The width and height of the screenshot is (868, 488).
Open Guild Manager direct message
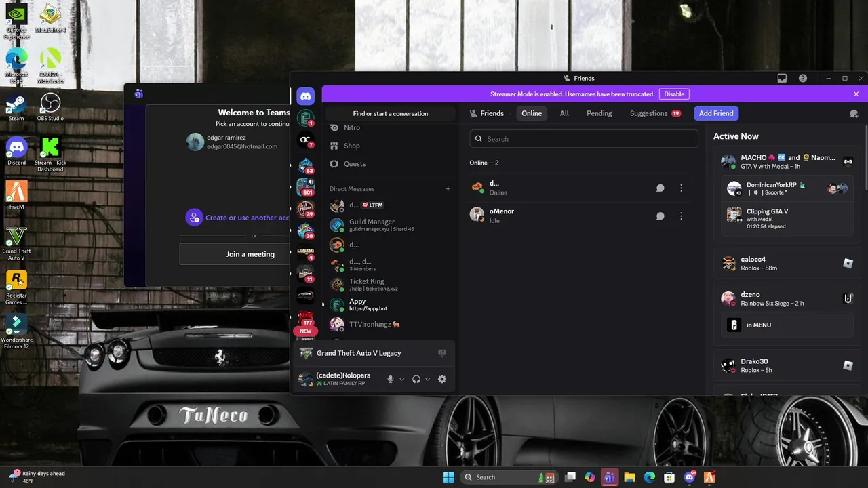[x=390, y=225]
